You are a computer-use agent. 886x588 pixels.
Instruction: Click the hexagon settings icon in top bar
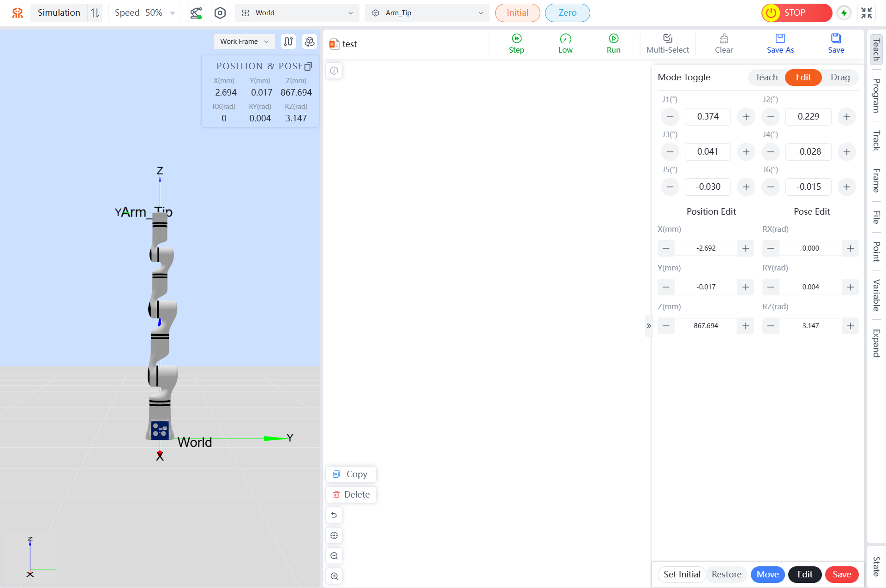click(220, 13)
